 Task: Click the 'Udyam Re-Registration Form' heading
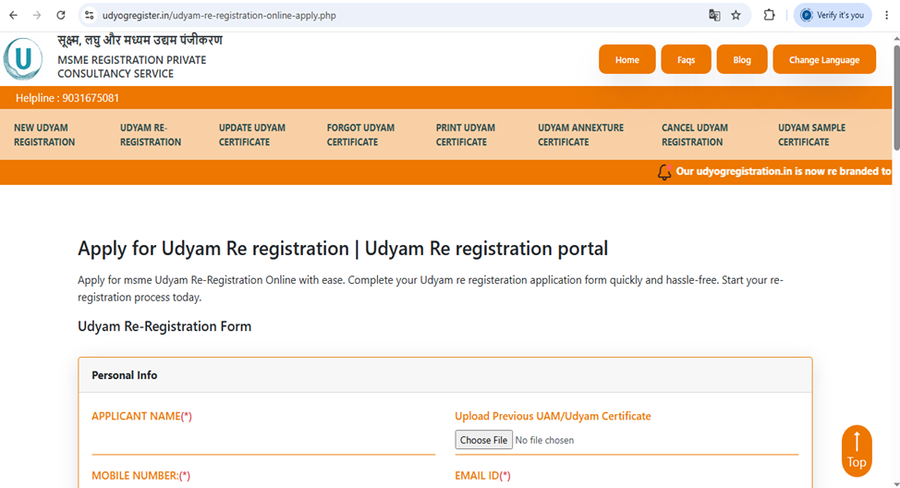point(165,327)
